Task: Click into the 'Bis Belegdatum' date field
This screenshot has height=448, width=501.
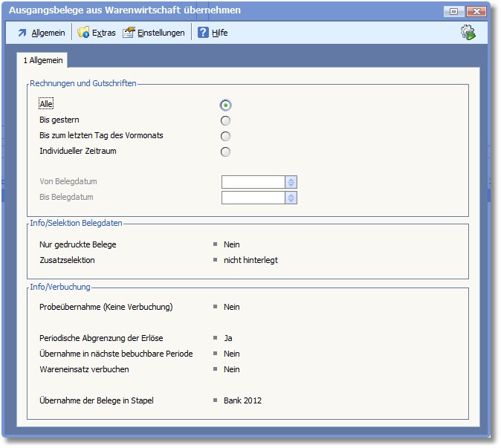Action: [x=253, y=198]
